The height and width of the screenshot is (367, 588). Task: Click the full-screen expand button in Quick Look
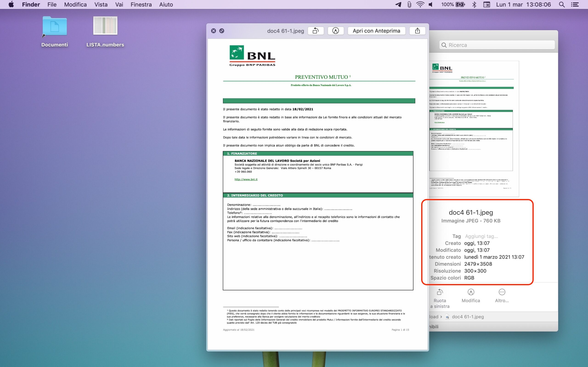pyautogui.click(x=222, y=31)
